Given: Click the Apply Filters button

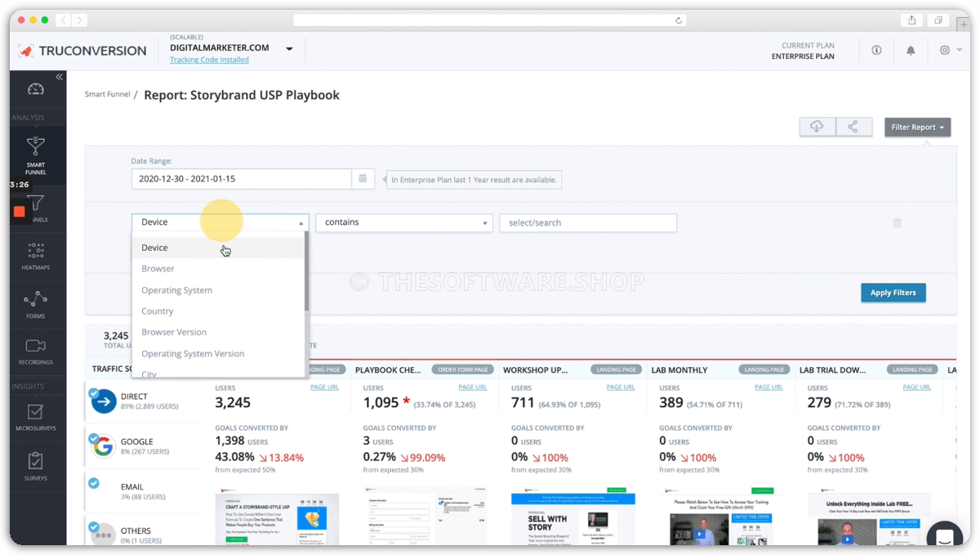Looking at the screenshot, I should [x=893, y=293].
